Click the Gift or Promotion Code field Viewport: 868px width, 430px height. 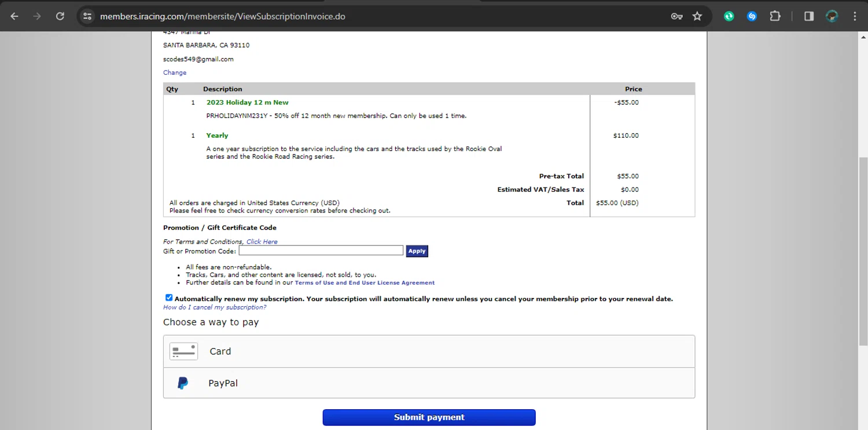(321, 251)
